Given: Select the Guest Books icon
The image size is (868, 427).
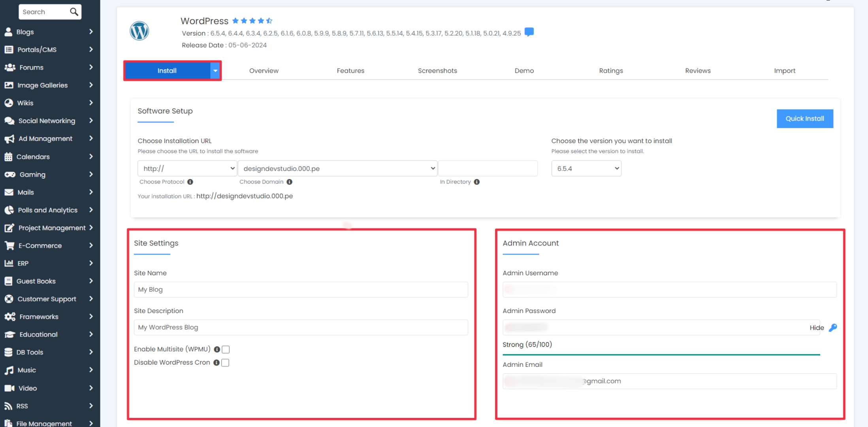Looking at the screenshot, I should (8, 281).
